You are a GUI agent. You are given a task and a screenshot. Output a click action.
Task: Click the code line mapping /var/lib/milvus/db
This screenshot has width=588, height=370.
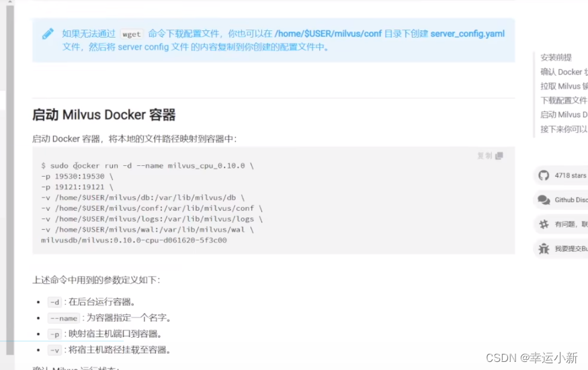[143, 197]
